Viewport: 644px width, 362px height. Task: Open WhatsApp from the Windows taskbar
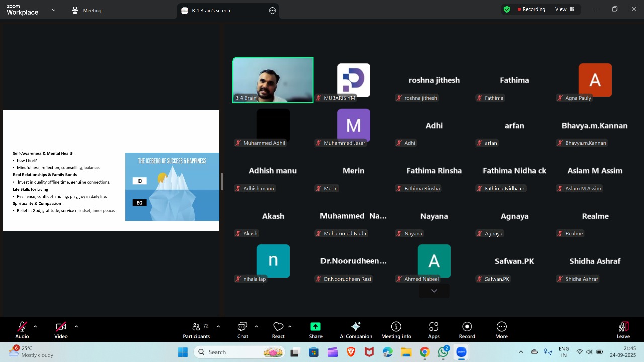[443, 352]
